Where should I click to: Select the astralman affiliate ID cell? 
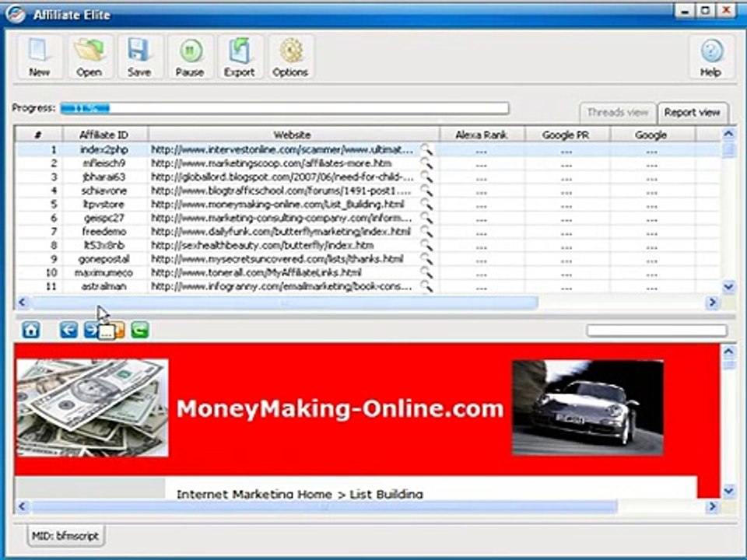coord(104,287)
